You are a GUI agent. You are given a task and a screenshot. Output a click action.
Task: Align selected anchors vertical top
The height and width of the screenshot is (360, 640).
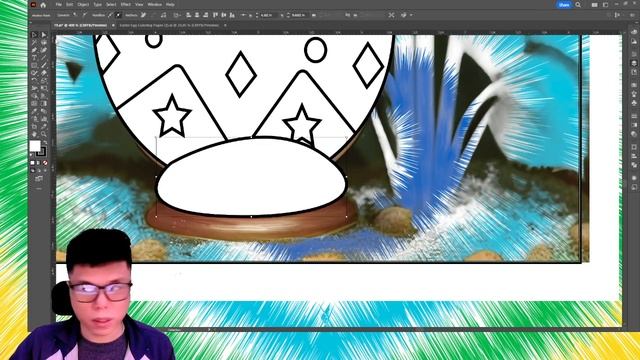pyautogui.click(x=216, y=15)
